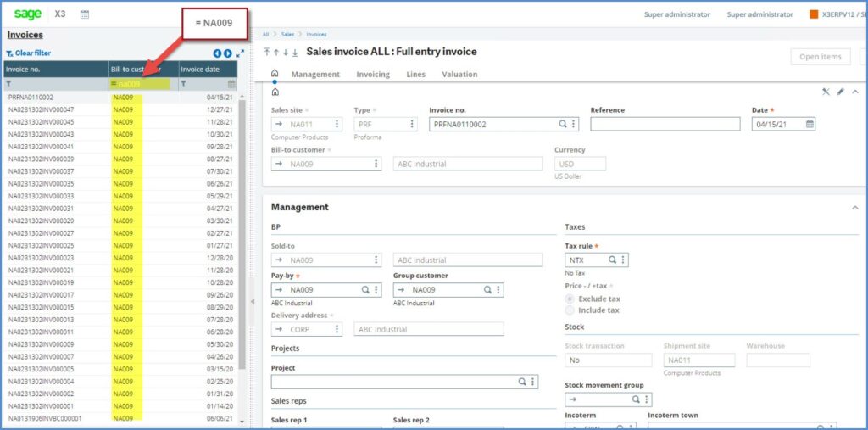Click into the Reference input field
The width and height of the screenshot is (868, 430).
[665, 124]
